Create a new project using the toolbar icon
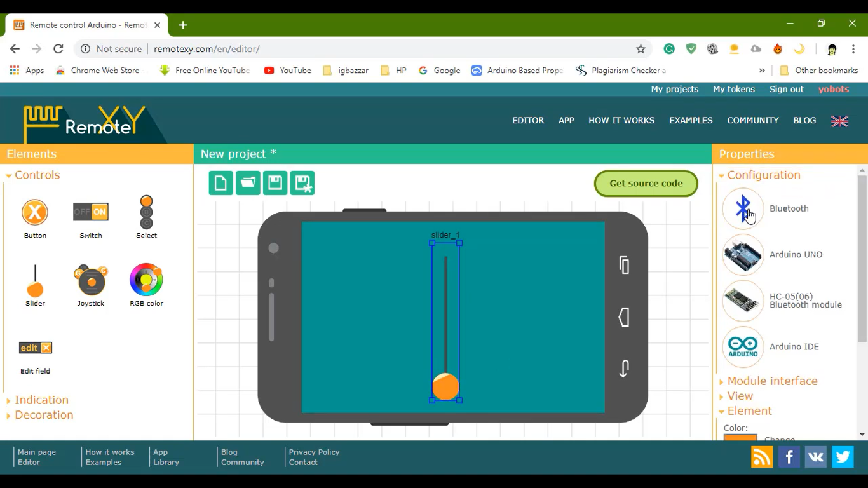Image resolution: width=868 pixels, height=488 pixels. (x=220, y=183)
